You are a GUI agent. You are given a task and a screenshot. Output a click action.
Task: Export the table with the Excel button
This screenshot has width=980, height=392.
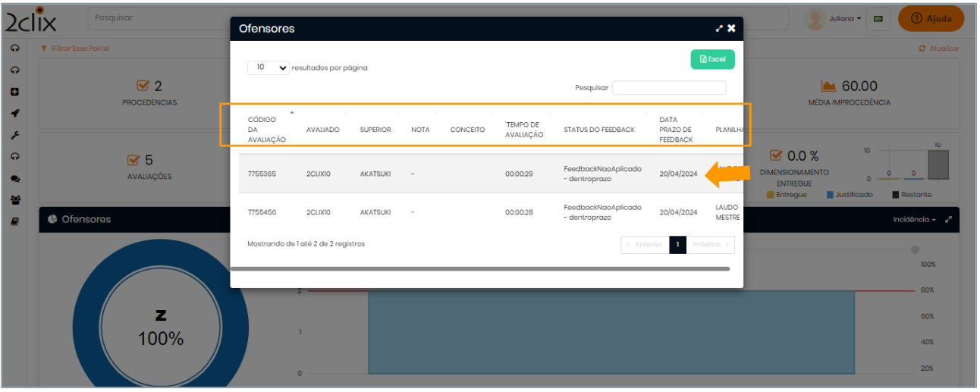[712, 59]
